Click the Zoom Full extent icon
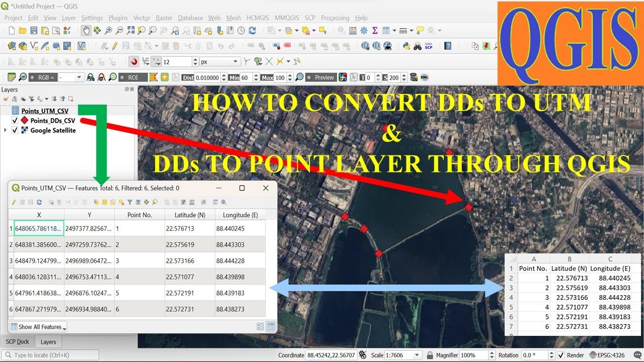The height and width of the screenshot is (362, 644). click(x=130, y=31)
